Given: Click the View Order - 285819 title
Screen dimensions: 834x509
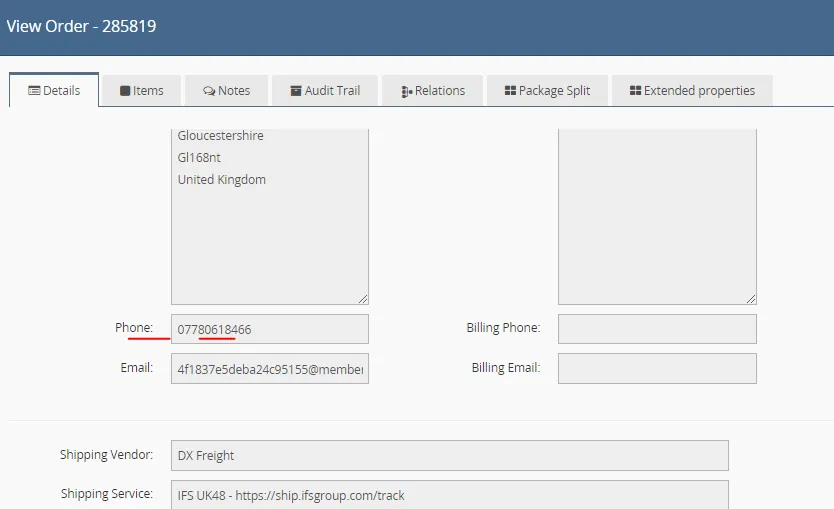Looking at the screenshot, I should pyautogui.click(x=81, y=26).
